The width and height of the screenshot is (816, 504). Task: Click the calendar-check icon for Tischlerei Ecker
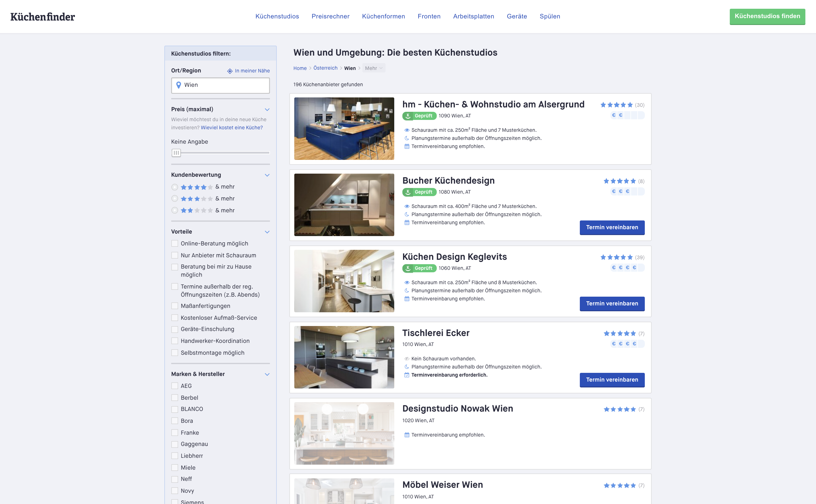(x=406, y=375)
